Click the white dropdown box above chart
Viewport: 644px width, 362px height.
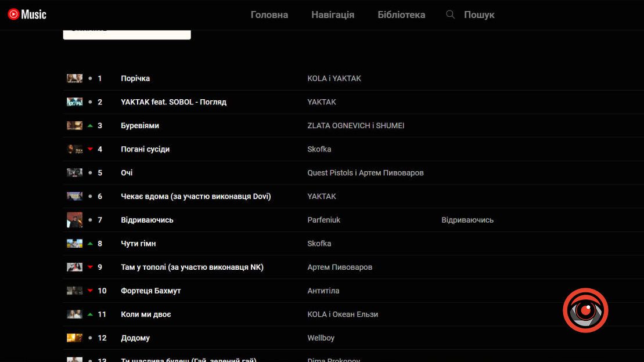point(127,33)
